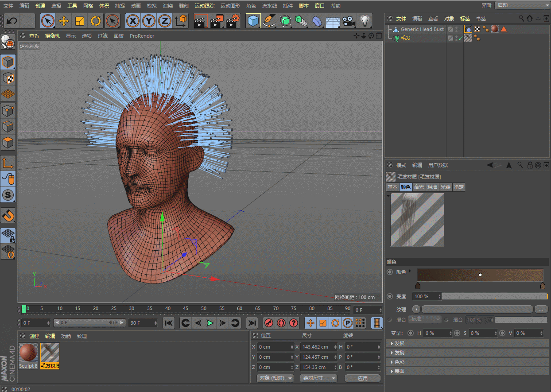The height and width of the screenshot is (392, 551).
Task: Toggle automatic keyframing button
Action: point(281,323)
